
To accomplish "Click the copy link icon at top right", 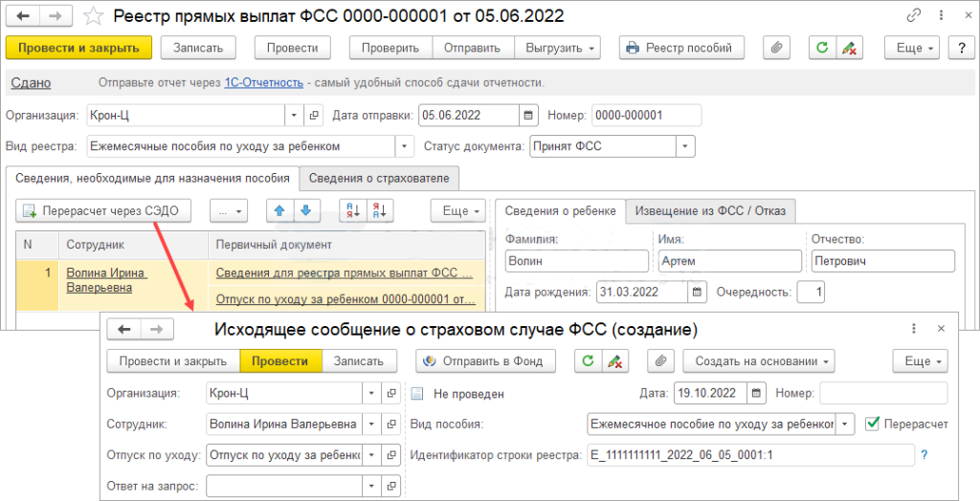I will point(914,16).
